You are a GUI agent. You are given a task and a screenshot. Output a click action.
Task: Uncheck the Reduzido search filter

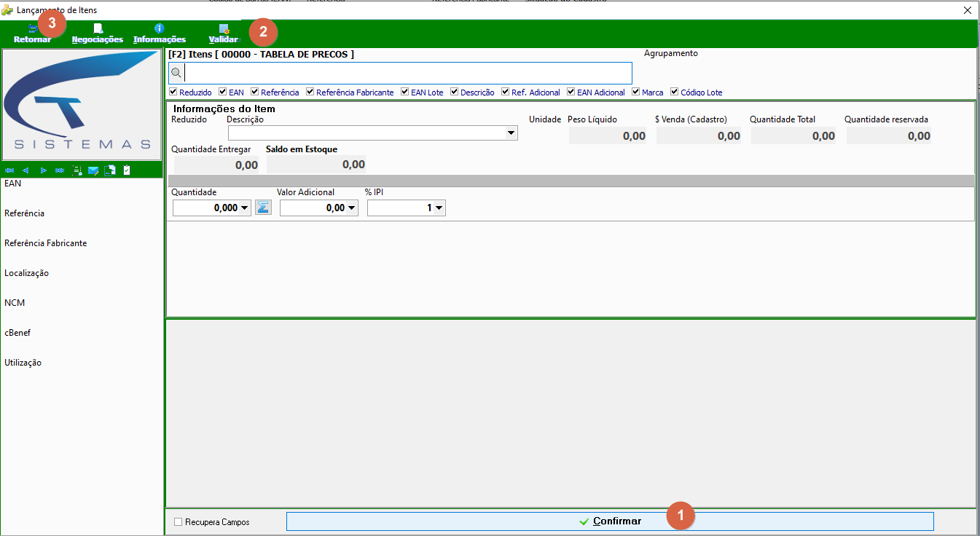[173, 92]
